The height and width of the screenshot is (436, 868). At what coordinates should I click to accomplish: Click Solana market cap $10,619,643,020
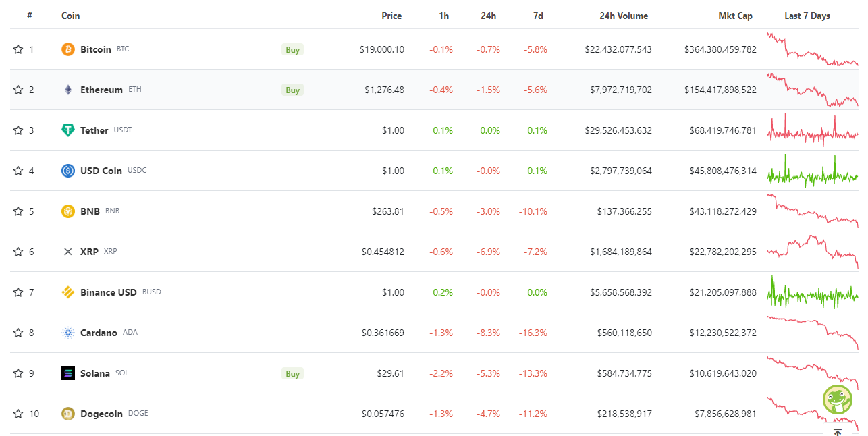click(x=723, y=373)
